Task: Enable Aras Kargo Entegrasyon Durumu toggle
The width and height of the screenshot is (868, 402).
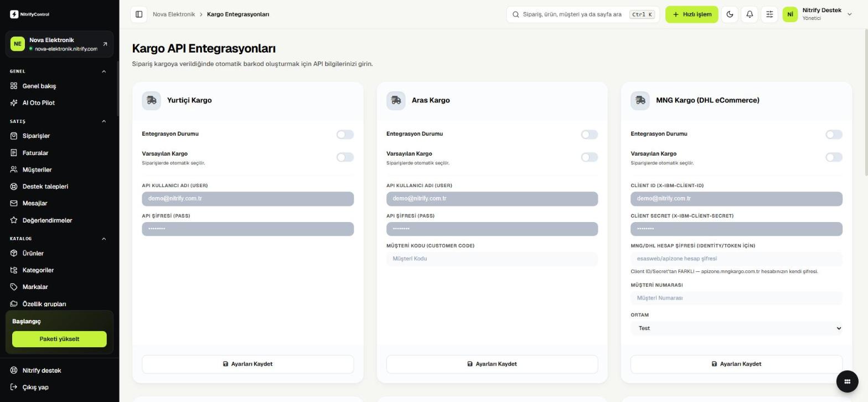Action: tap(590, 135)
